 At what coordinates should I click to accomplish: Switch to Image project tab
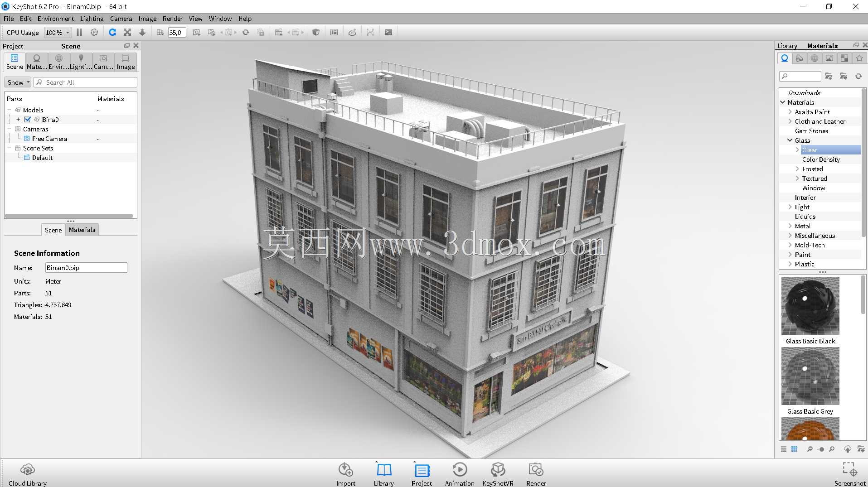126,62
